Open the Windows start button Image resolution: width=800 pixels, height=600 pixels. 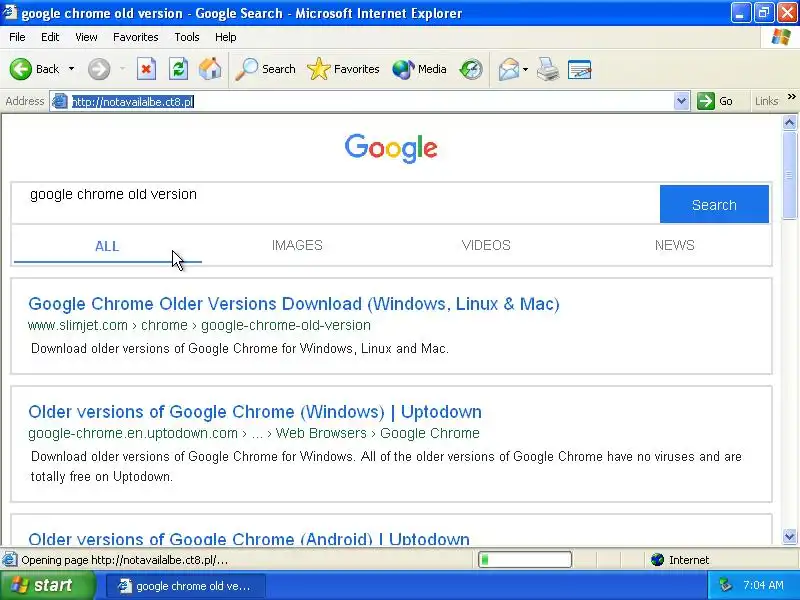tap(47, 585)
